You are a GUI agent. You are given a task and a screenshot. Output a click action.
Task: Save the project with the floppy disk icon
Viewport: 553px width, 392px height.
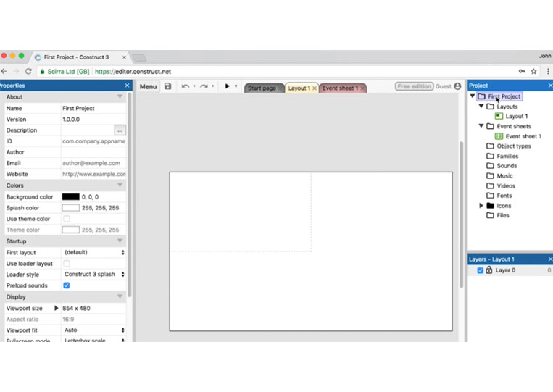coord(168,86)
